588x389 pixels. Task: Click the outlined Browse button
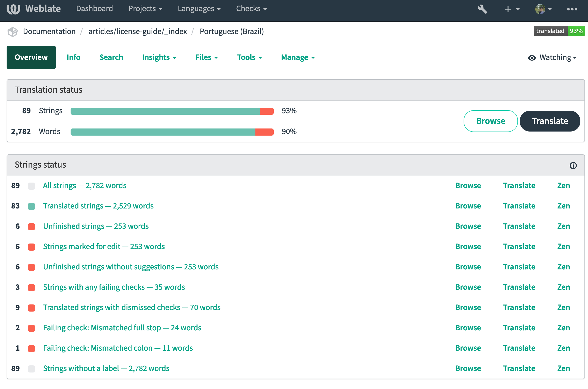point(490,121)
